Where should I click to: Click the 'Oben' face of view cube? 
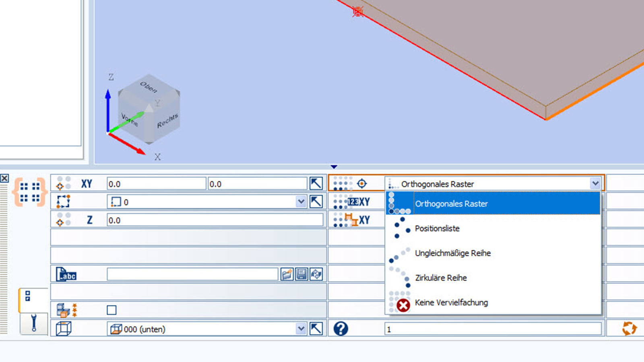149,87
